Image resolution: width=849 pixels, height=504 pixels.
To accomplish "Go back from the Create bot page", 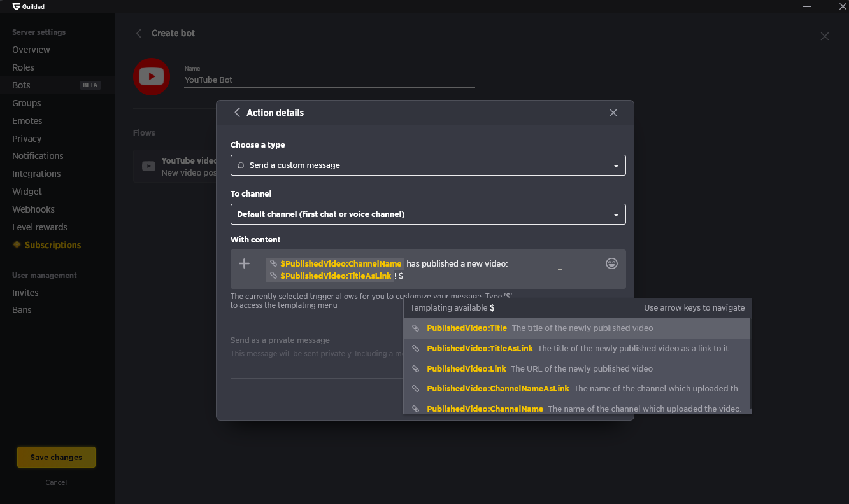I will [139, 33].
